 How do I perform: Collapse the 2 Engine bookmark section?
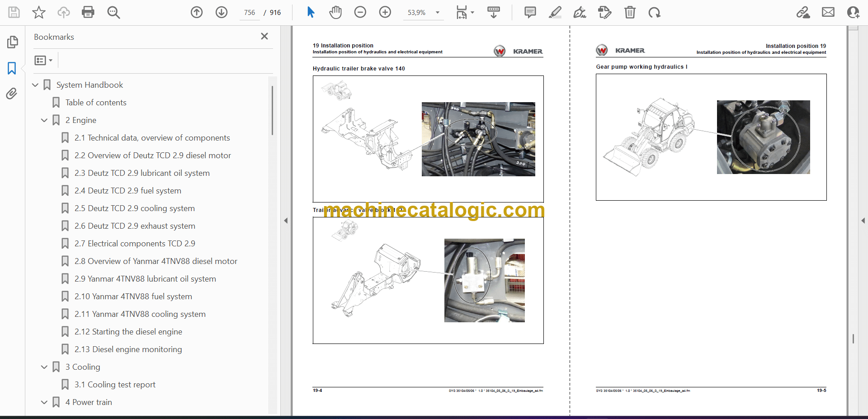tap(44, 120)
